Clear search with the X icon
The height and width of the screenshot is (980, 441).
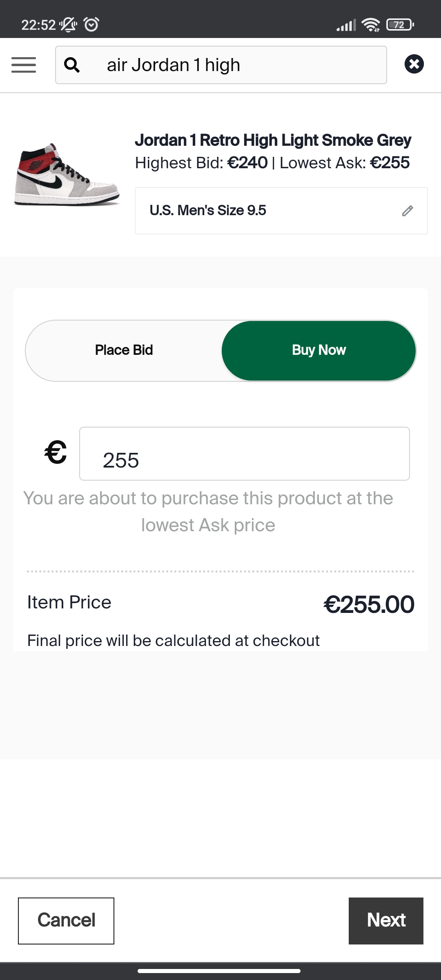click(x=414, y=64)
